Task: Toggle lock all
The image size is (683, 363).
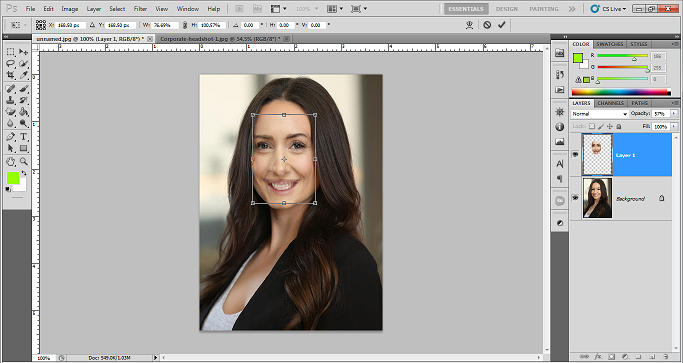Action: 619,126
